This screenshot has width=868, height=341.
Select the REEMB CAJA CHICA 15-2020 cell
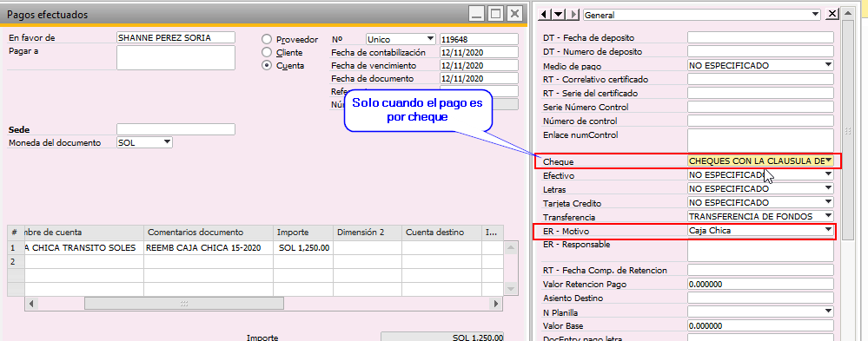(x=209, y=247)
